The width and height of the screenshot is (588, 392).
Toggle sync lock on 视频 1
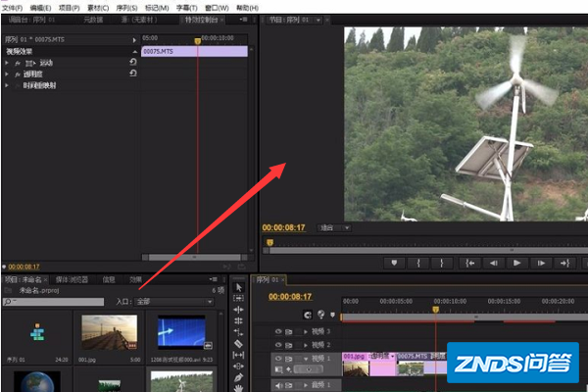click(x=288, y=359)
